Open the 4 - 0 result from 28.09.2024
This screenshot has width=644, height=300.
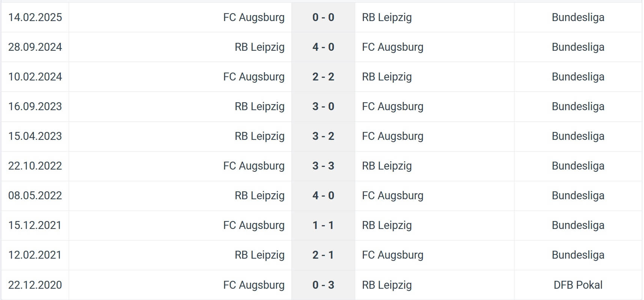[x=323, y=47]
